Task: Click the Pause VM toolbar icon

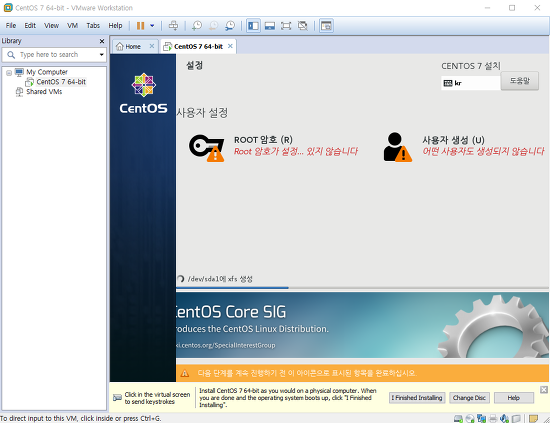Action: tap(140, 26)
